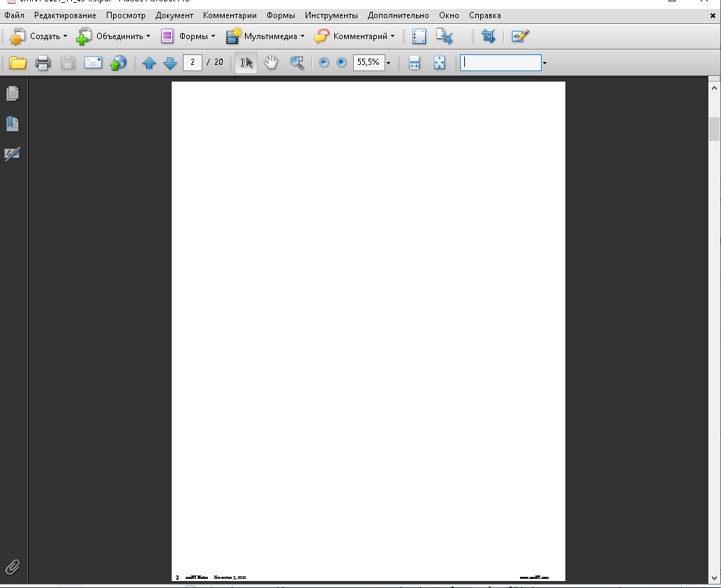Go to next page with down arrow
Screen dimensions: 721x588
click(x=170, y=63)
